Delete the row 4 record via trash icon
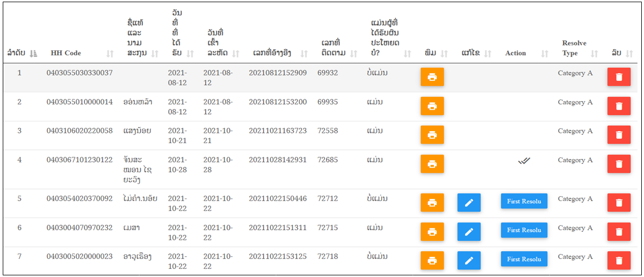The height and width of the screenshot is (277, 644). coord(619,164)
